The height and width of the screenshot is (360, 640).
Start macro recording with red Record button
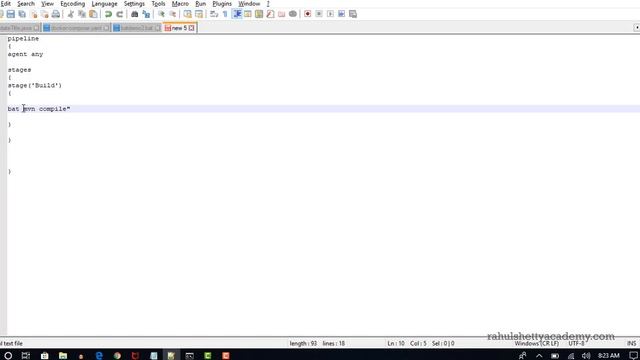tap(308, 14)
